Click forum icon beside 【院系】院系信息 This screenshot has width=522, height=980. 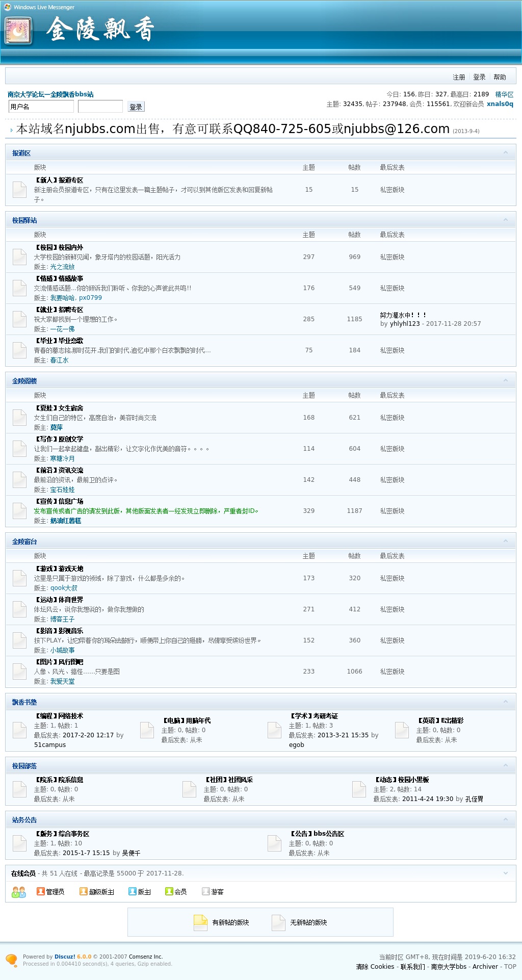19,789
